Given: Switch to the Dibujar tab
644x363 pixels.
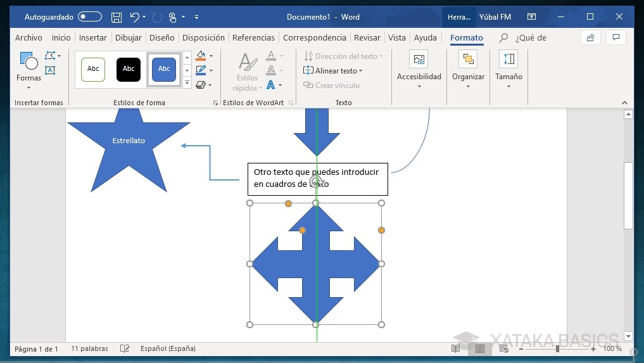Looking at the screenshot, I should (x=128, y=37).
